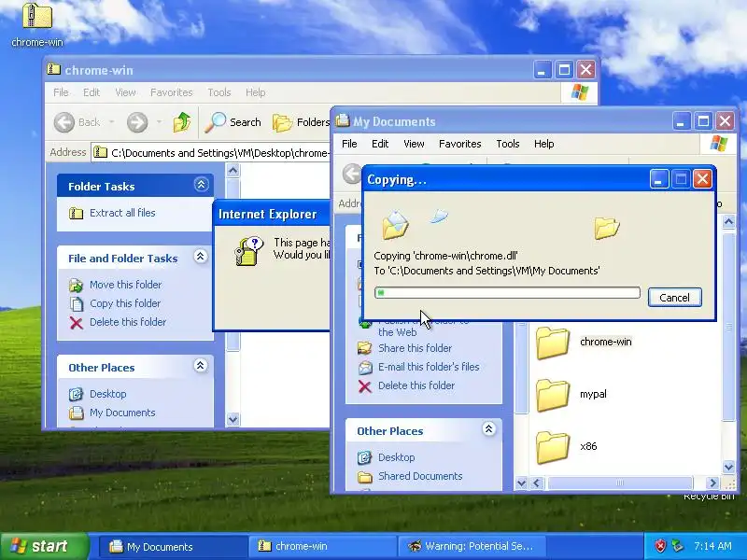Select the mypal folder icon

pyautogui.click(x=553, y=395)
